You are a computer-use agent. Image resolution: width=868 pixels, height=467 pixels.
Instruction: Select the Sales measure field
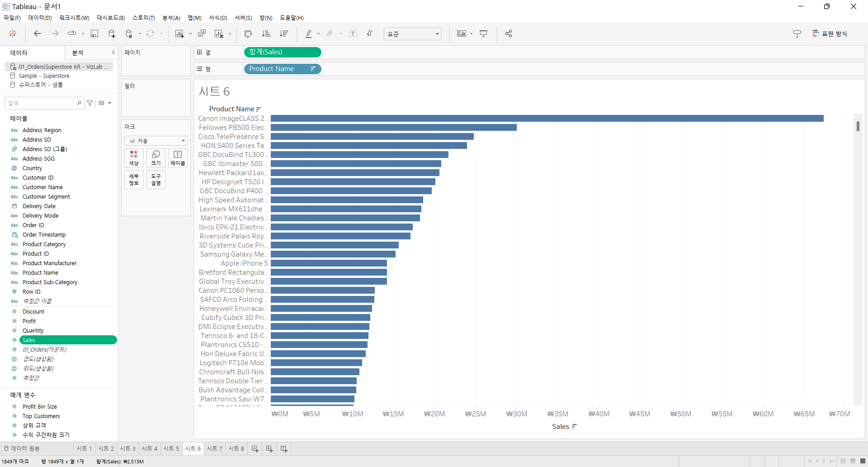[68, 340]
